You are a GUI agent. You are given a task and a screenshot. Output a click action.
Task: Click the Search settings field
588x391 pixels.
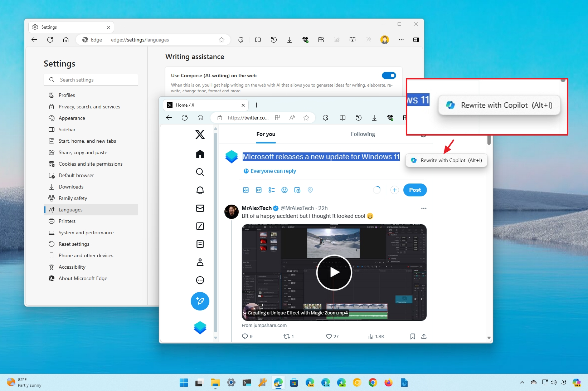(91, 79)
